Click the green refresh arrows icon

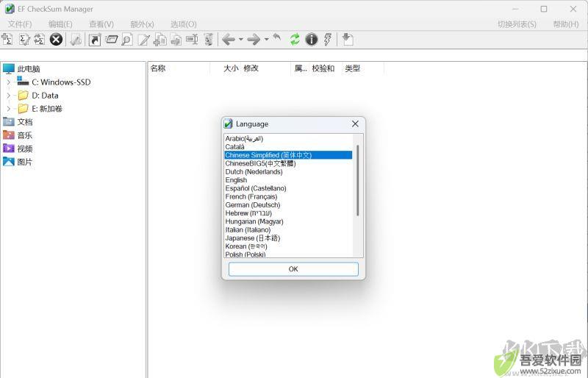point(295,39)
